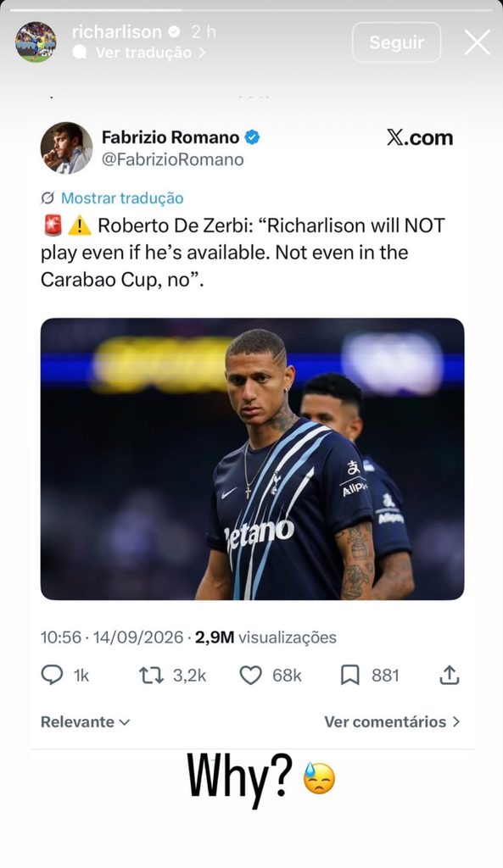Open the Relevante sort dropdown
503x868 pixels.
[x=86, y=721]
